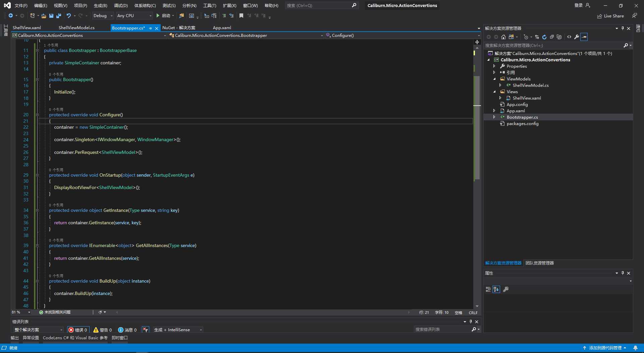Click the Save All icon
Screen dimensions: 644x353
tap(59, 16)
